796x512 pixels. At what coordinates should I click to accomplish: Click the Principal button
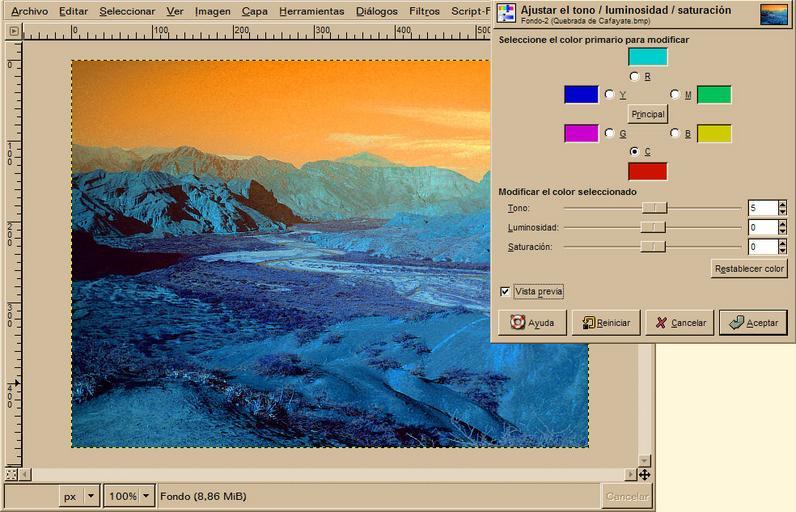[x=648, y=114]
